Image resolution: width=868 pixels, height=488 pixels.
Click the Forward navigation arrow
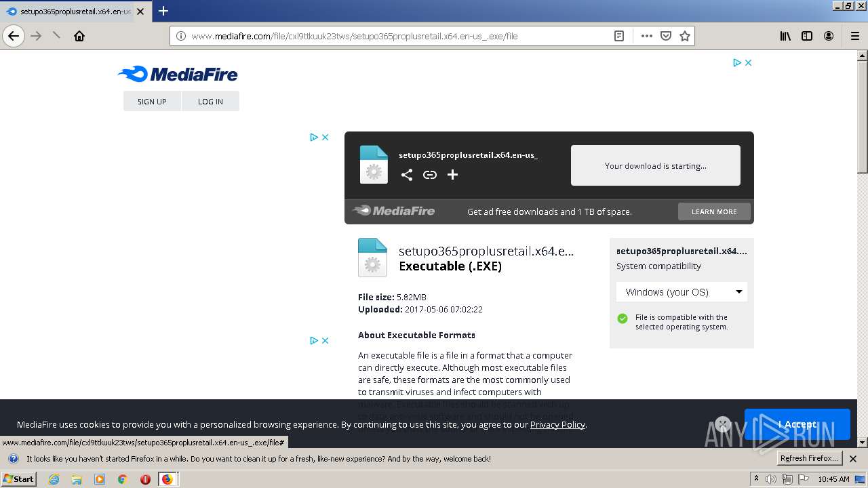coord(36,36)
